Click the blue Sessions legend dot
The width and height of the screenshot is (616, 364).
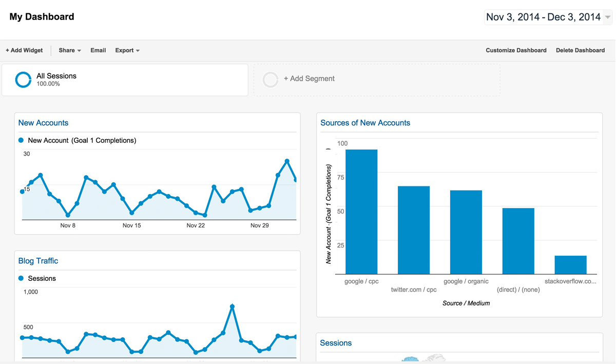tap(21, 278)
